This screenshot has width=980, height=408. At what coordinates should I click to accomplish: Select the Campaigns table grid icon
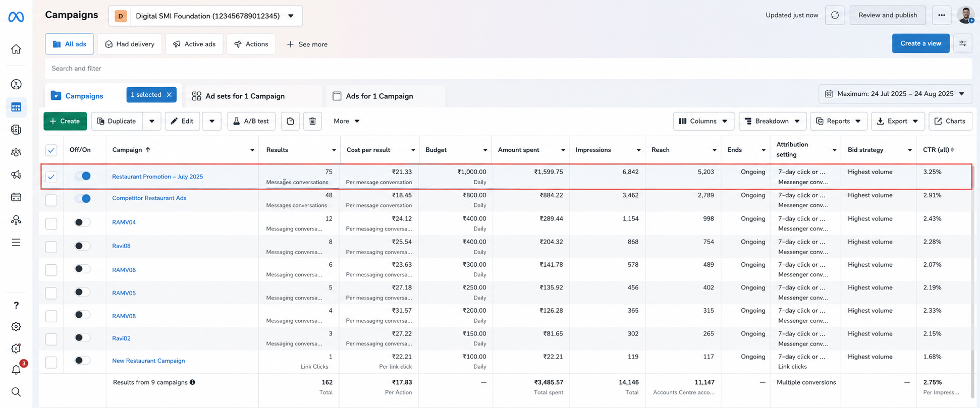click(16, 107)
